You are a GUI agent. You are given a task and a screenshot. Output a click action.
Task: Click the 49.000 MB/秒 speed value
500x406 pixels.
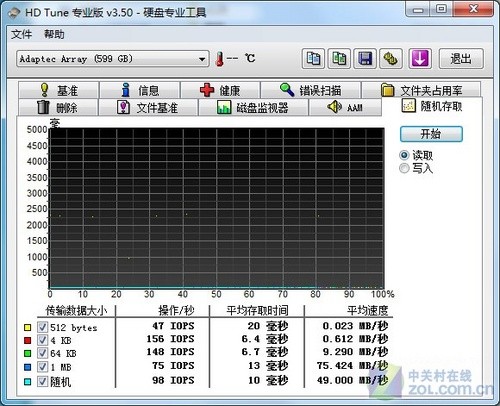(353, 380)
